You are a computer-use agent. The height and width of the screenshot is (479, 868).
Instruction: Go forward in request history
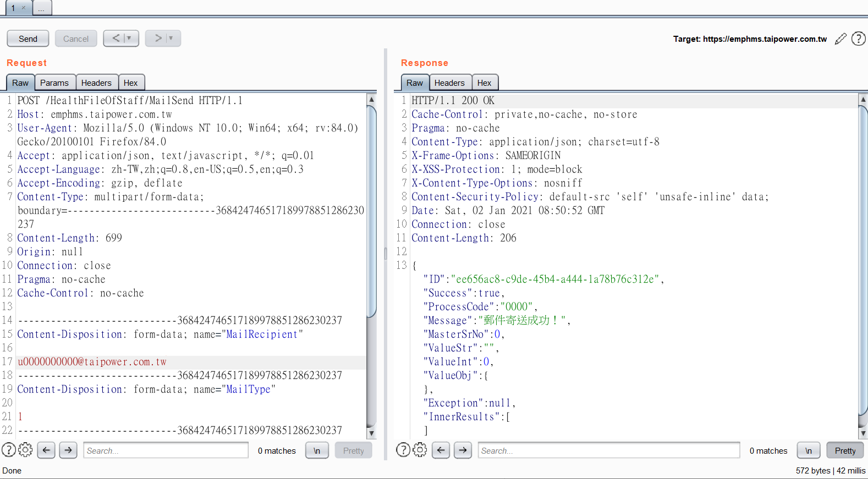coord(158,38)
